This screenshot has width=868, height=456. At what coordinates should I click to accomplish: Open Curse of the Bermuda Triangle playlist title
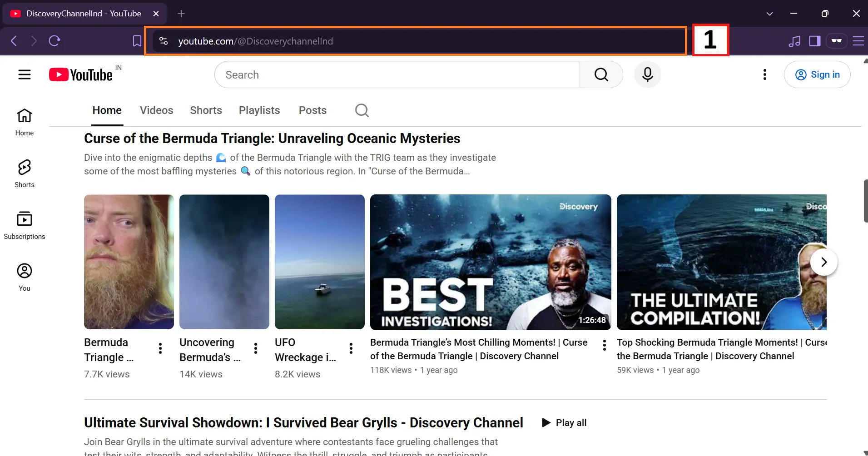[272, 138]
